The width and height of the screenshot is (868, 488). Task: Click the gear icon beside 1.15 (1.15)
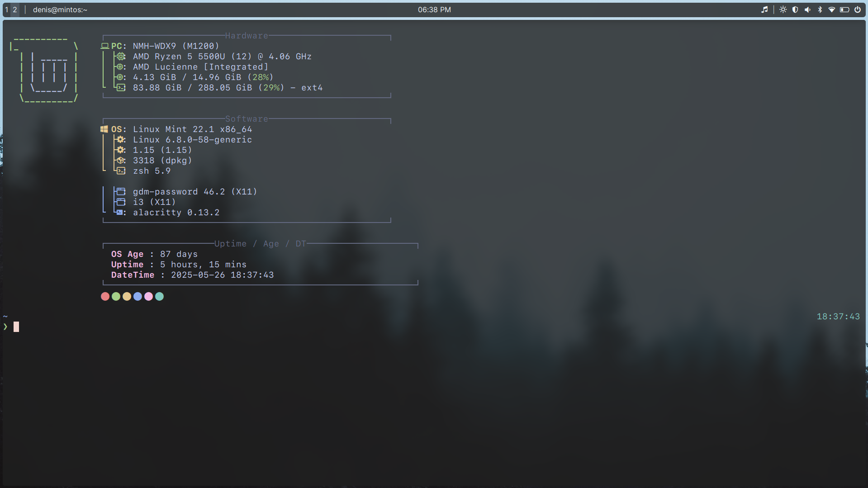[x=121, y=150]
